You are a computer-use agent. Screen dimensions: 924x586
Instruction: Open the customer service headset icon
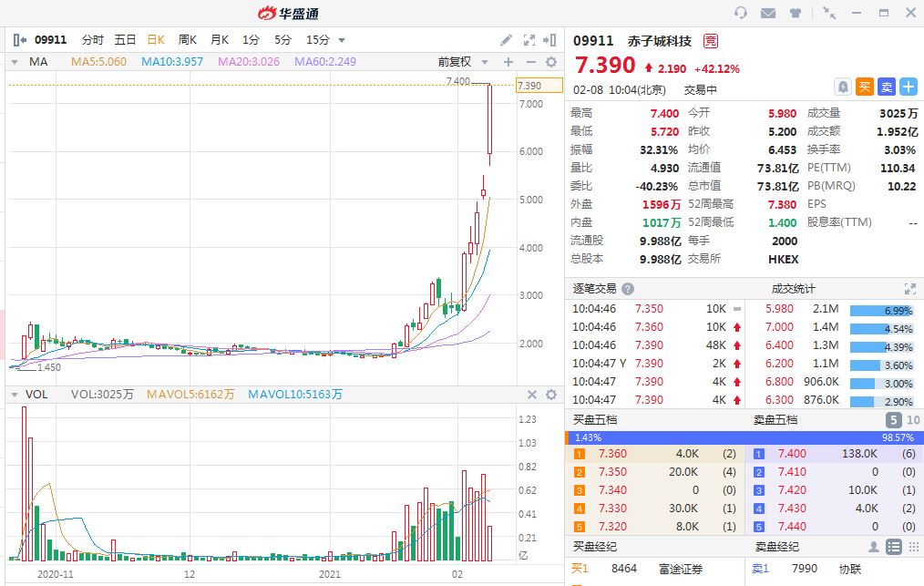(741, 13)
